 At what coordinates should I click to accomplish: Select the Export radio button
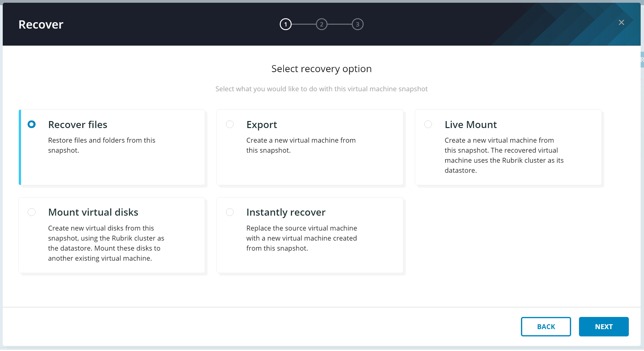230,124
